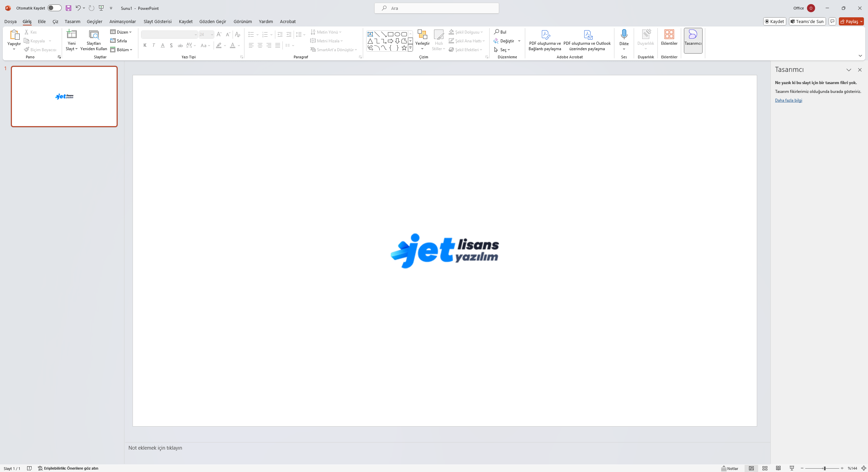Click the Bul find icon
Image resolution: width=868 pixels, height=472 pixels.
497,32
